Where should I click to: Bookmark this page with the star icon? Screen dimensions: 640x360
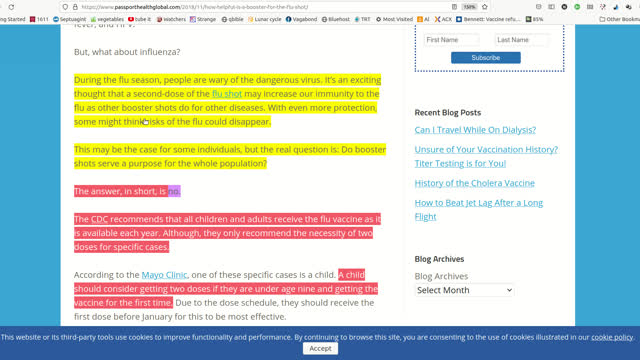click(484, 7)
